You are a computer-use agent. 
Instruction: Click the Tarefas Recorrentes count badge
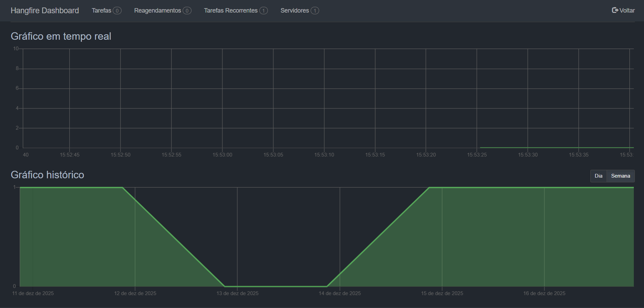(263, 11)
